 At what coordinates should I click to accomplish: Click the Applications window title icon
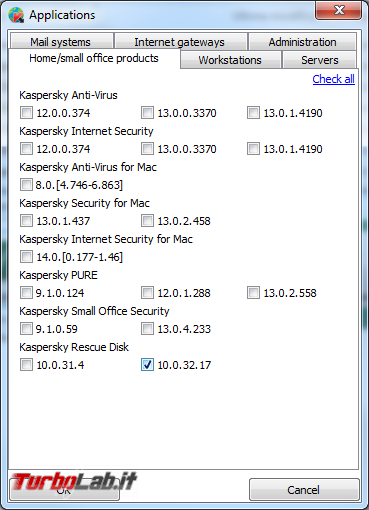click(x=16, y=15)
